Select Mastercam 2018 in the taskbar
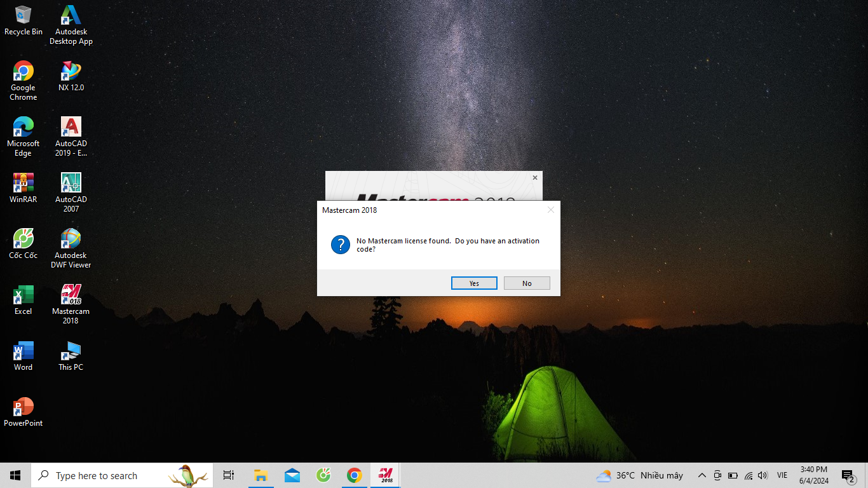 pyautogui.click(x=385, y=475)
